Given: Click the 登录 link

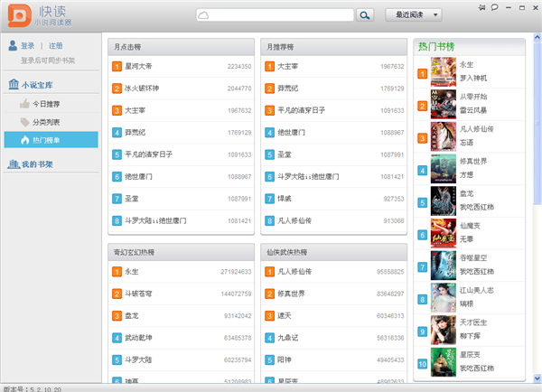Looking at the screenshot, I should (x=27, y=46).
